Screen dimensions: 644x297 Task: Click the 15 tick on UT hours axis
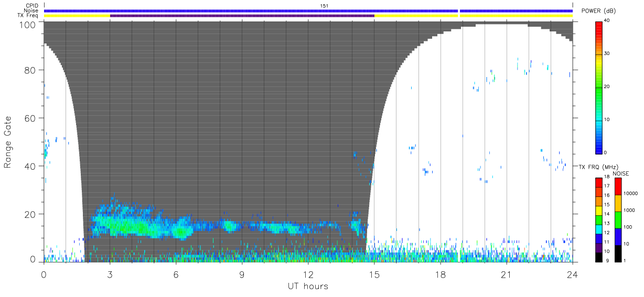point(374,274)
